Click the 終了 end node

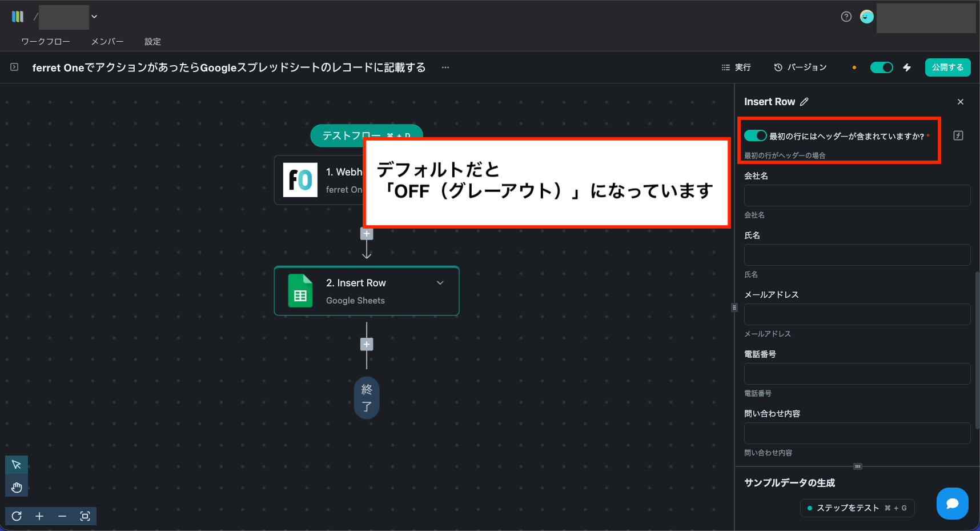click(x=367, y=398)
